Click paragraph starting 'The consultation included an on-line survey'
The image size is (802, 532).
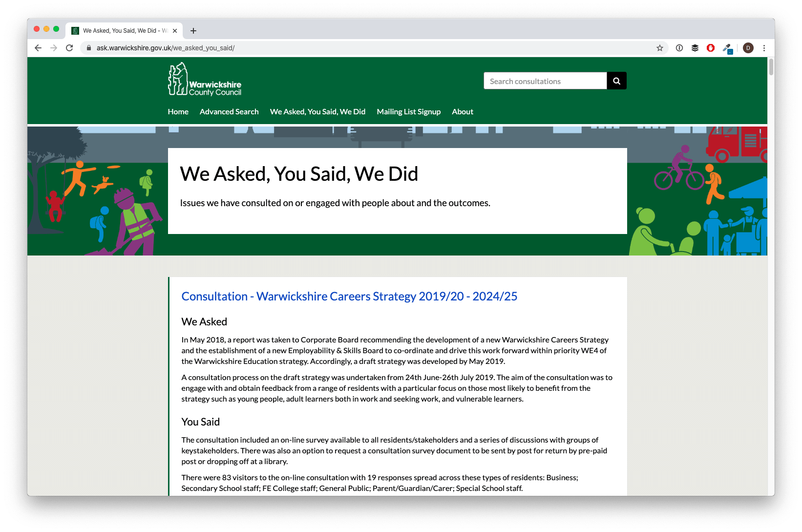(395, 451)
